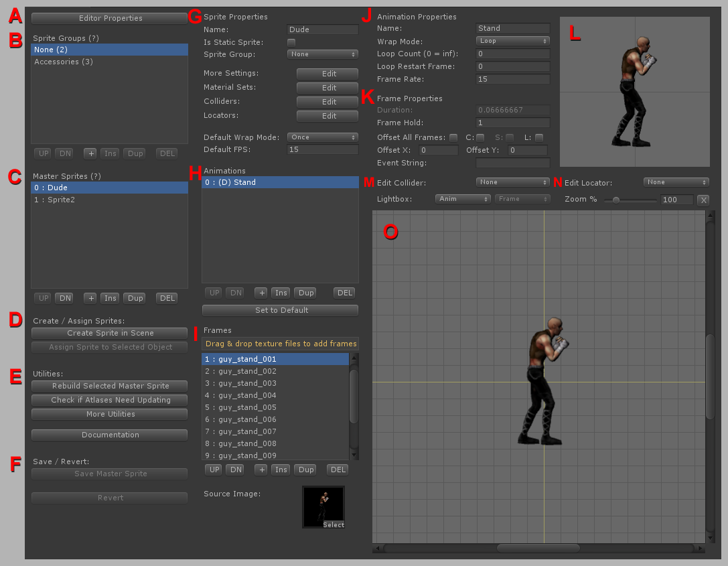Open the Edit Collider dropdown
728x566 pixels.
(512, 182)
